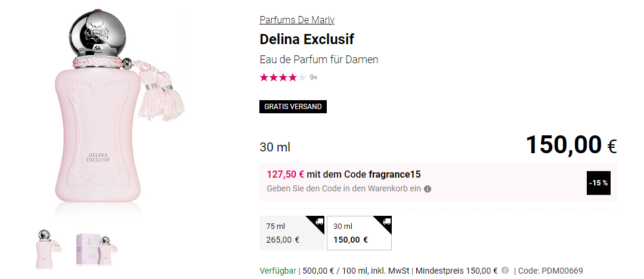Open the Parfums De Marly brand link
Image resolution: width=644 pixels, height=279 pixels.
point(297,20)
